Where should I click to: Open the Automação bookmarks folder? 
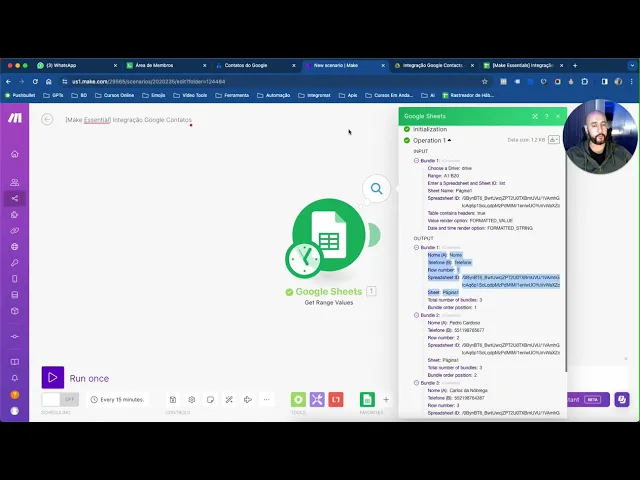[x=273, y=96]
